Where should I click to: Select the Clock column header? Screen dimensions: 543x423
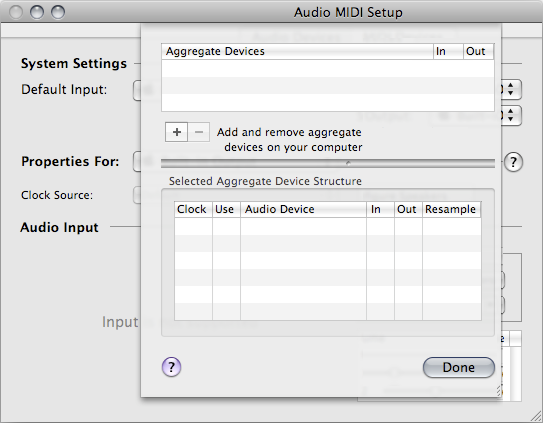pos(193,209)
